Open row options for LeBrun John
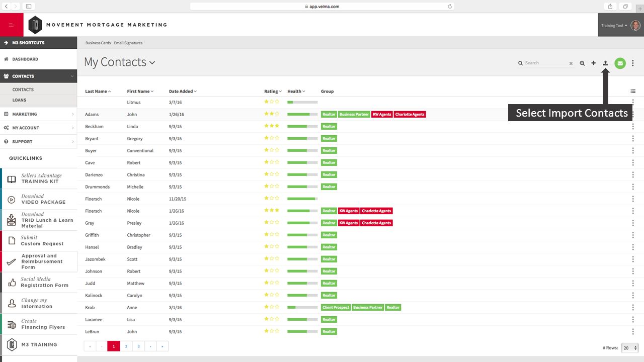The width and height of the screenshot is (644, 362). coord(633,332)
